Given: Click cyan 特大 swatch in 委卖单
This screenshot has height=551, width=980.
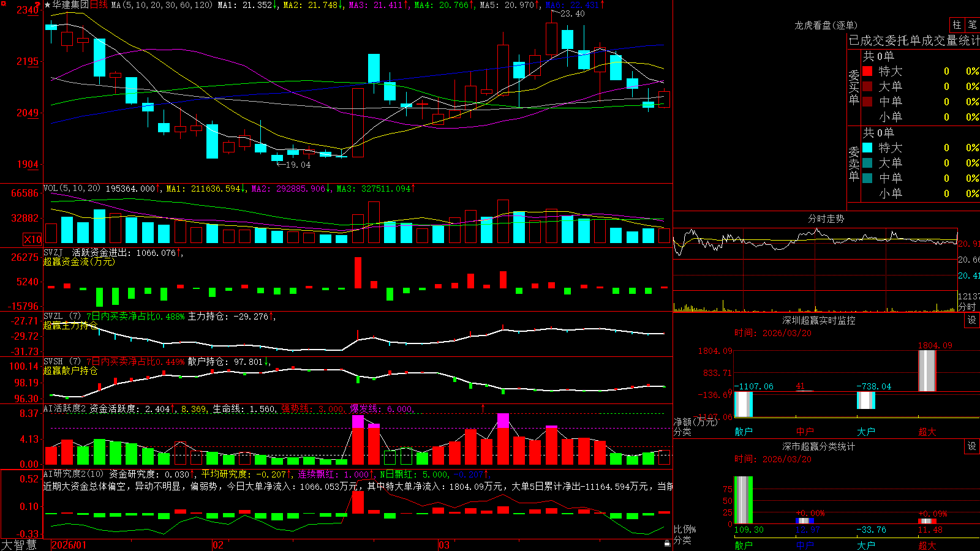Looking at the screenshot, I should [x=867, y=148].
